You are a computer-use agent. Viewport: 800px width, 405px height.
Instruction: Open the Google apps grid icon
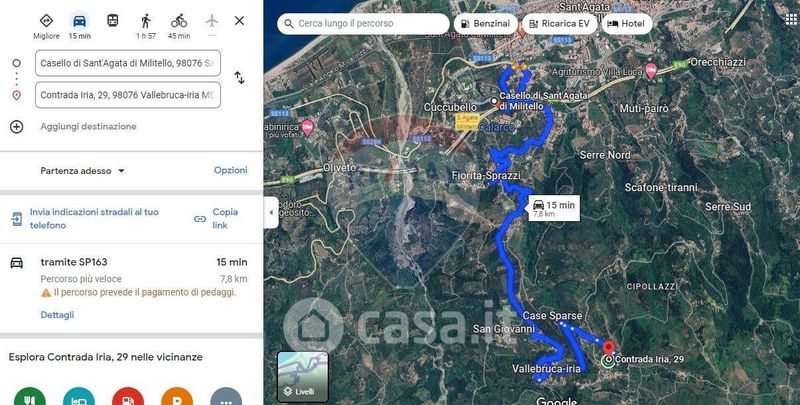(791, 18)
